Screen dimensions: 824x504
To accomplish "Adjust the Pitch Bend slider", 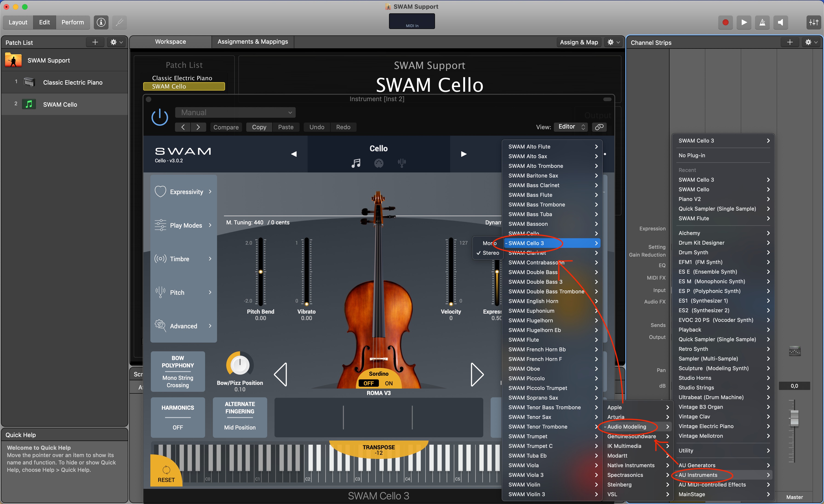I will pos(260,272).
